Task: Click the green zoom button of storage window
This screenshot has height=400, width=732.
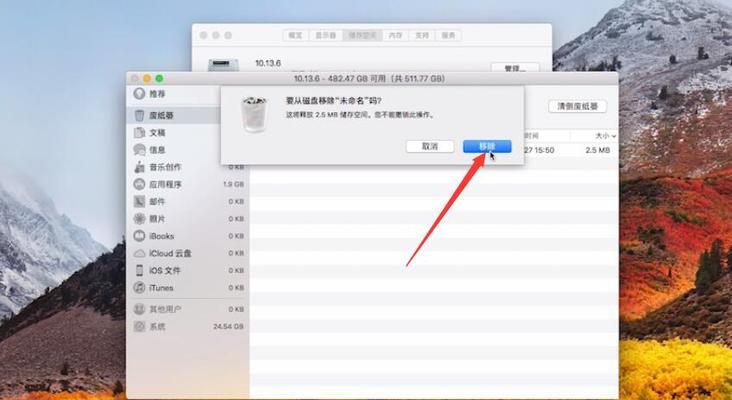Action: tap(159, 79)
